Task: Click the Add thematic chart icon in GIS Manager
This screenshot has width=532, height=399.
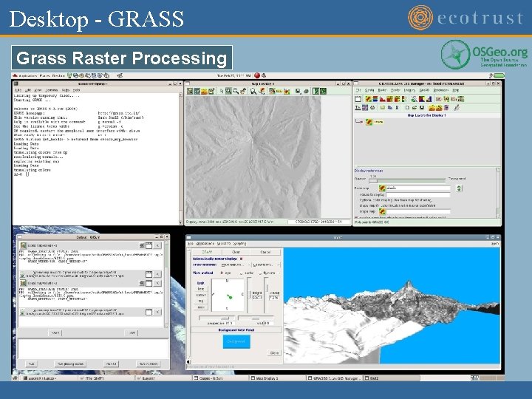Action: pyautogui.click(x=429, y=99)
